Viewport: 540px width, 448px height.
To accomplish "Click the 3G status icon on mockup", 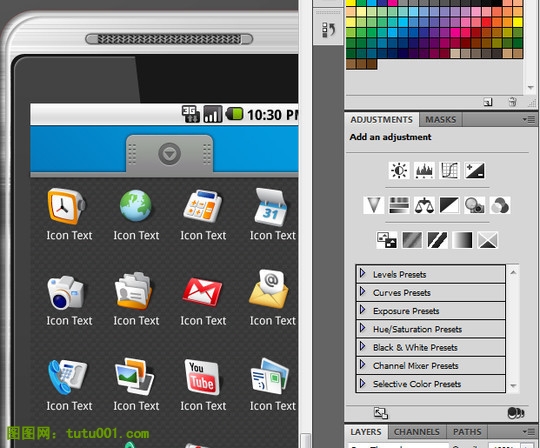I will [x=190, y=114].
